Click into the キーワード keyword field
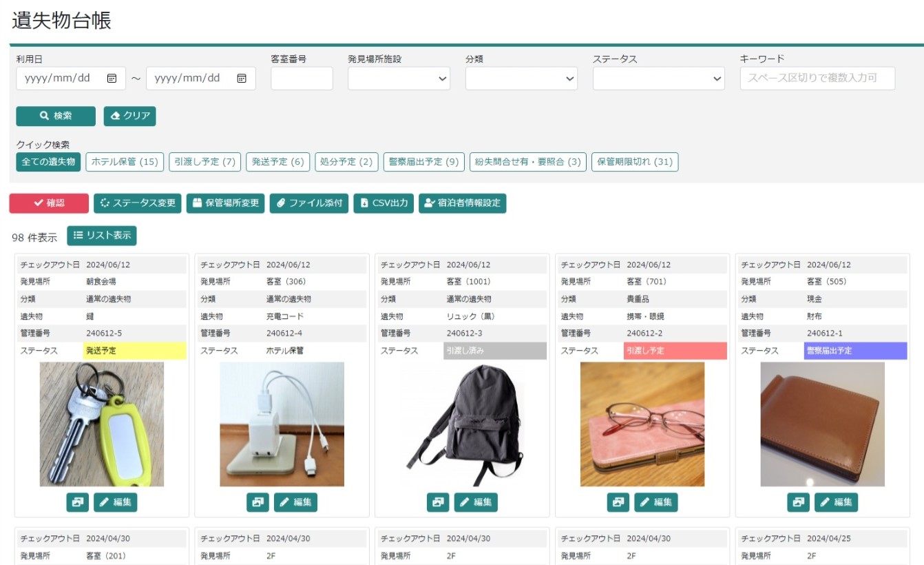Image resolution: width=924 pixels, height=565 pixels. (x=817, y=79)
